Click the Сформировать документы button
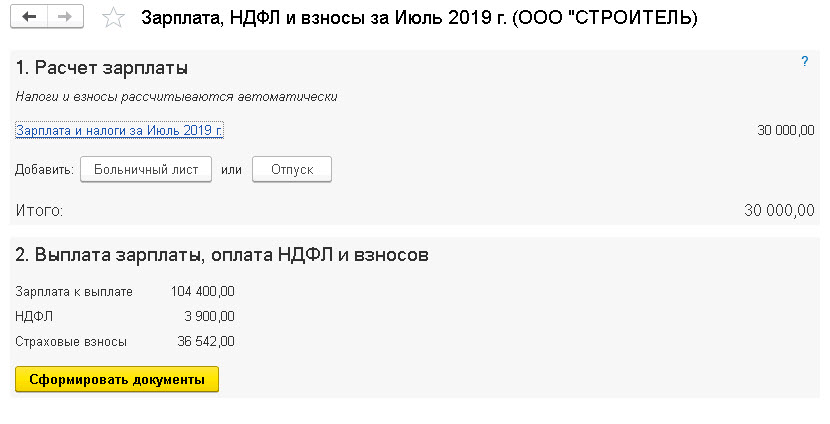Screen dimensions: 830x424 pyautogui.click(x=117, y=380)
